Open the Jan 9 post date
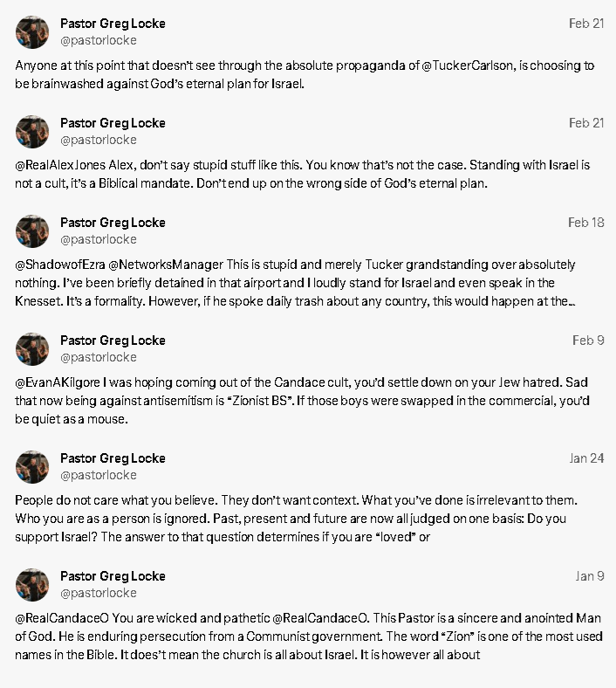This screenshot has width=616, height=688. tap(590, 575)
